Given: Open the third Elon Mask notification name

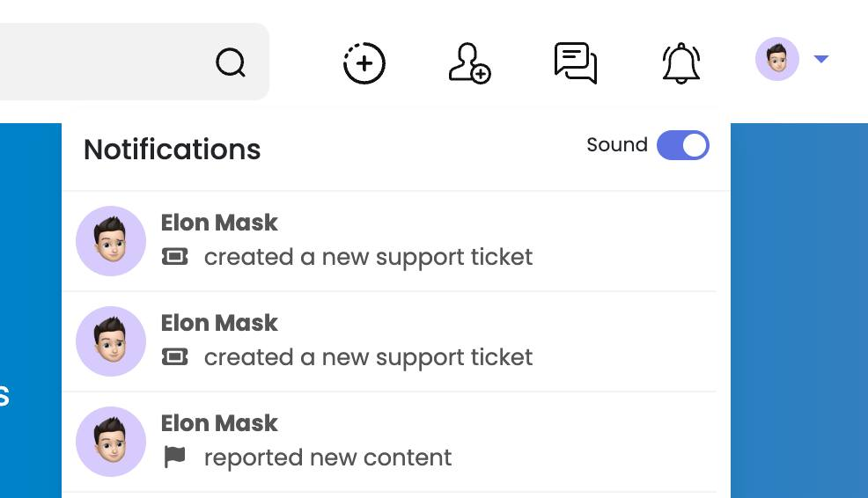Looking at the screenshot, I should pos(219,423).
